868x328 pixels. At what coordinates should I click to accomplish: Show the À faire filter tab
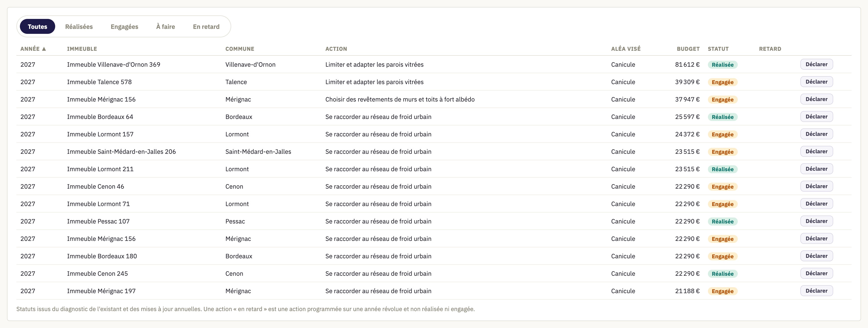point(166,27)
